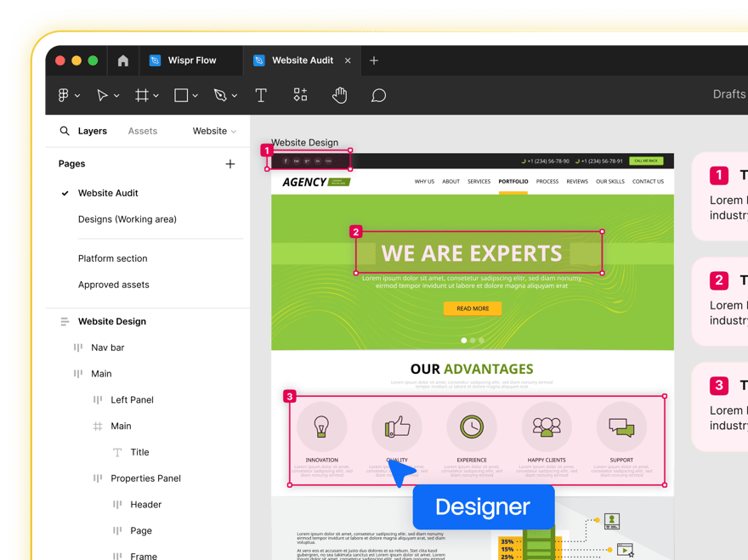Image resolution: width=748 pixels, height=560 pixels.
Task: Click the Left Panel layer icon
Action: click(97, 399)
